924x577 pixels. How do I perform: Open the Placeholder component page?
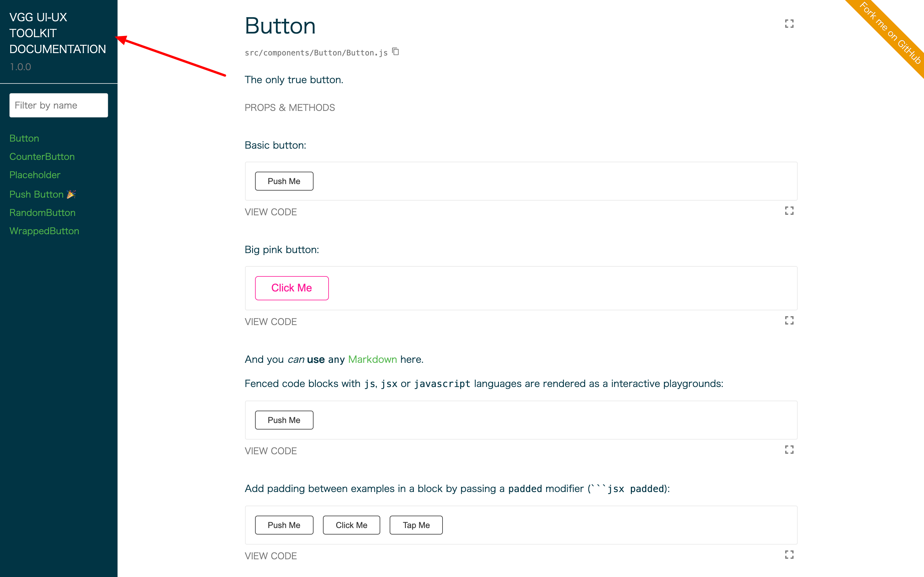[35, 175]
